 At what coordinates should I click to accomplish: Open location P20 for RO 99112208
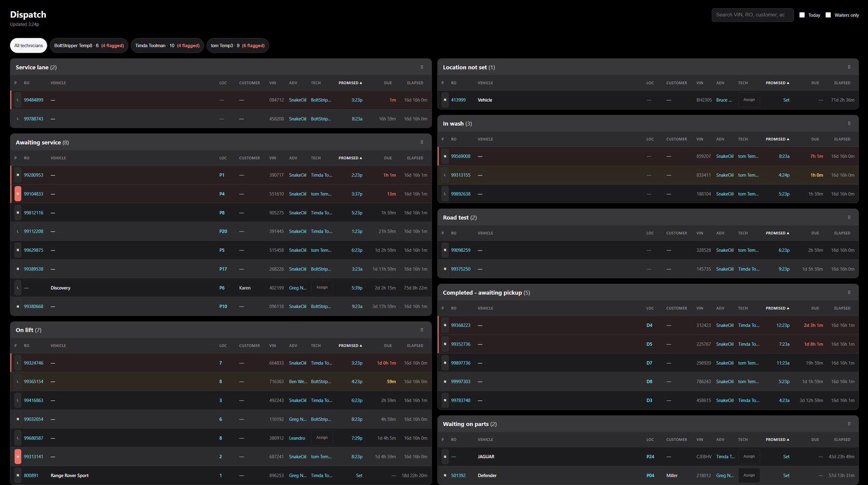[x=223, y=232]
